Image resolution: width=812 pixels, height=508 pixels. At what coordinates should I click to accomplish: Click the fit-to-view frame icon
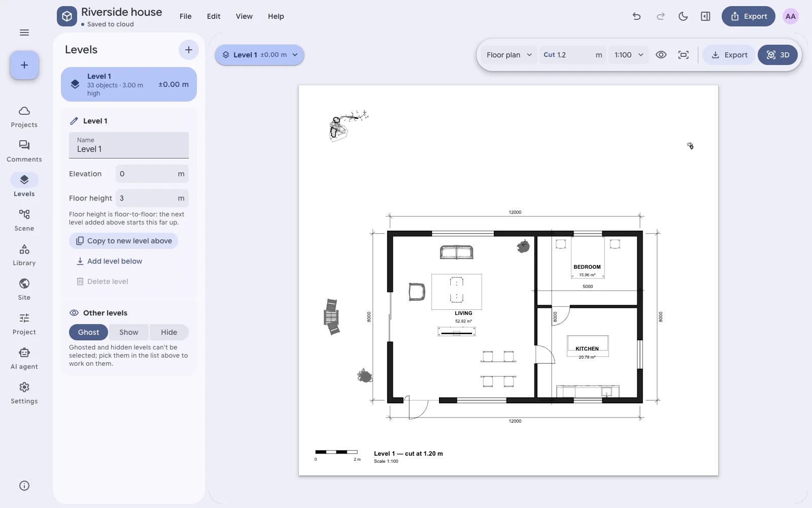tap(684, 55)
